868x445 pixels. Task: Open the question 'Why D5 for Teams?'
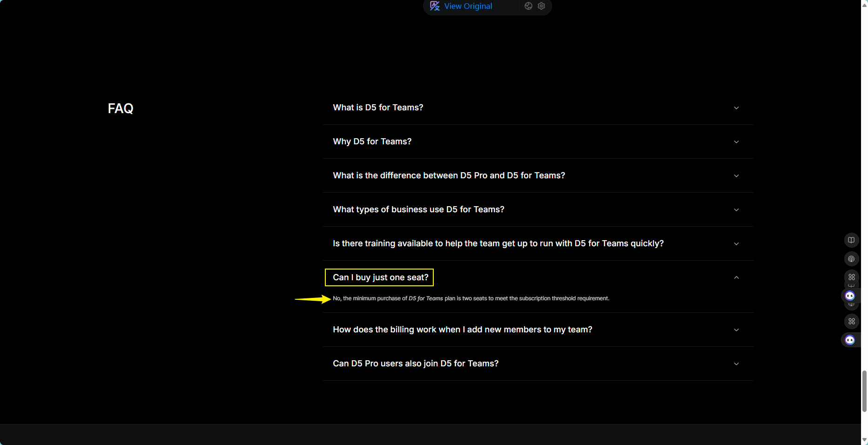click(372, 142)
